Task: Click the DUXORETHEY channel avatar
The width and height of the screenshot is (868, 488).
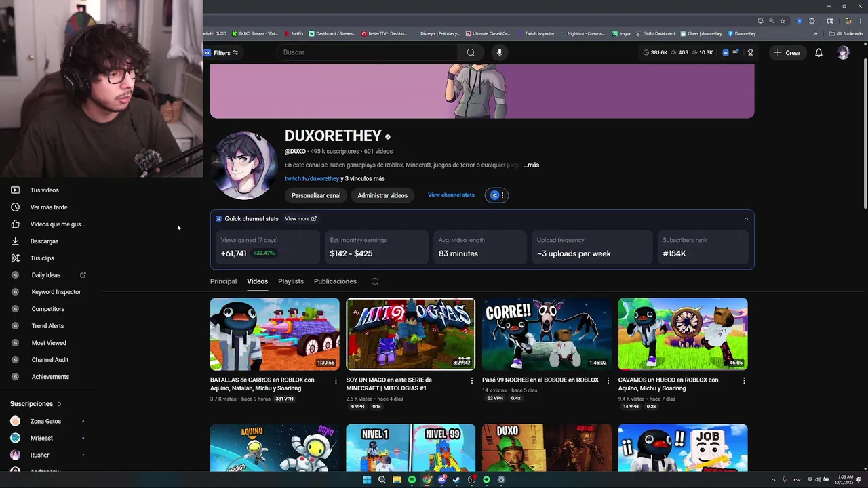Action: (x=244, y=166)
